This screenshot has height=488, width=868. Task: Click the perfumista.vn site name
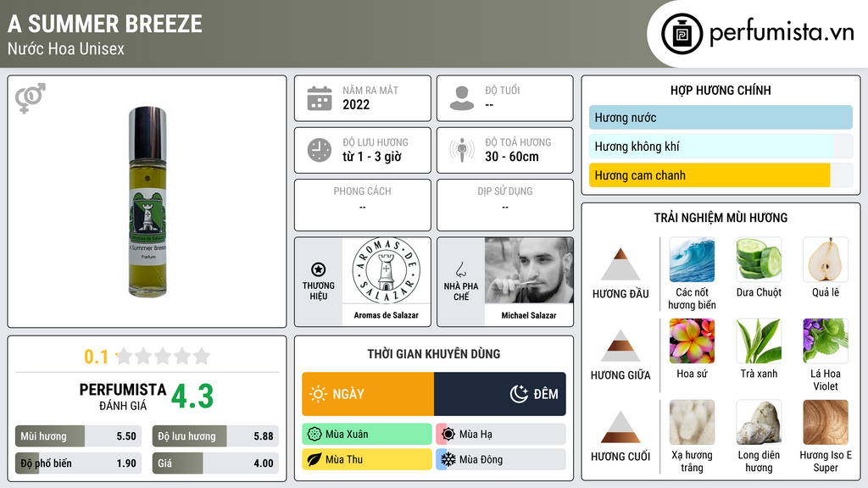(x=782, y=32)
